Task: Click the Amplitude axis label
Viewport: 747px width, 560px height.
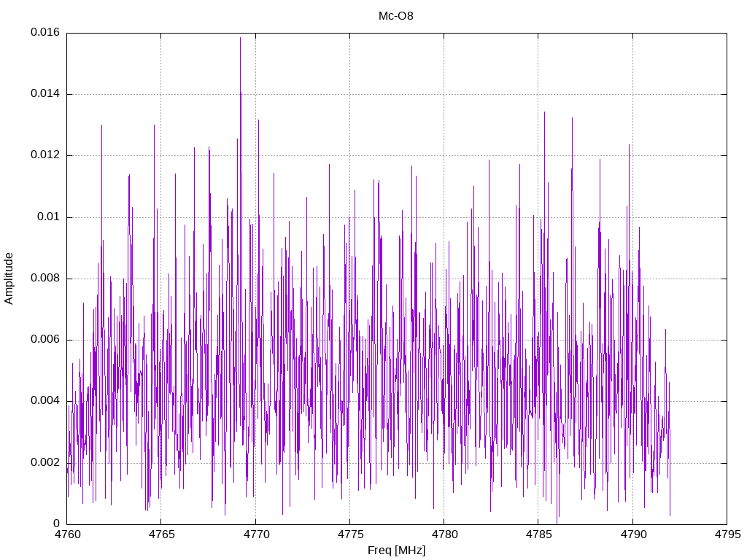Action: pyautogui.click(x=9, y=279)
